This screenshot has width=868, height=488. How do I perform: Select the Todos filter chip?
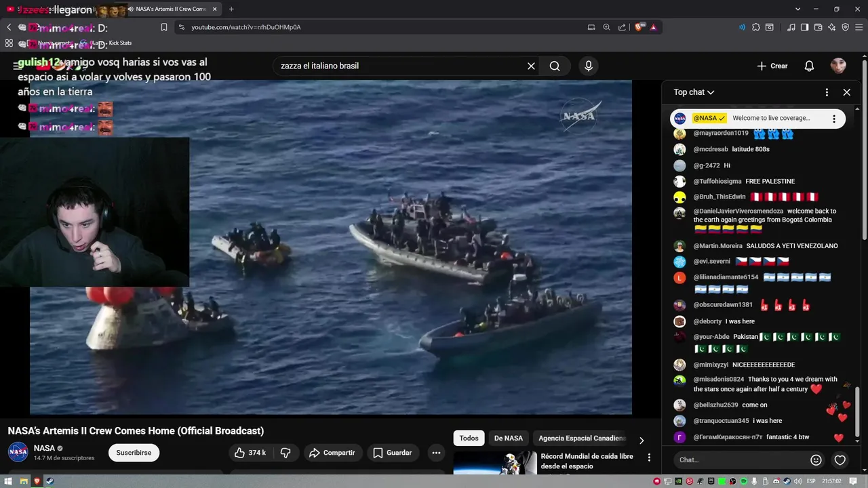[x=469, y=439]
